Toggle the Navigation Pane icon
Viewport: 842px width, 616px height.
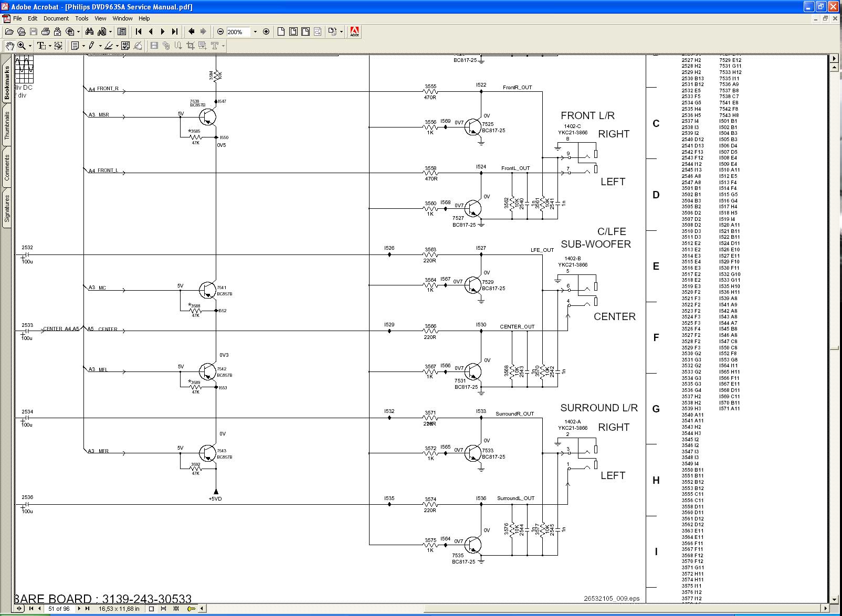point(122,31)
